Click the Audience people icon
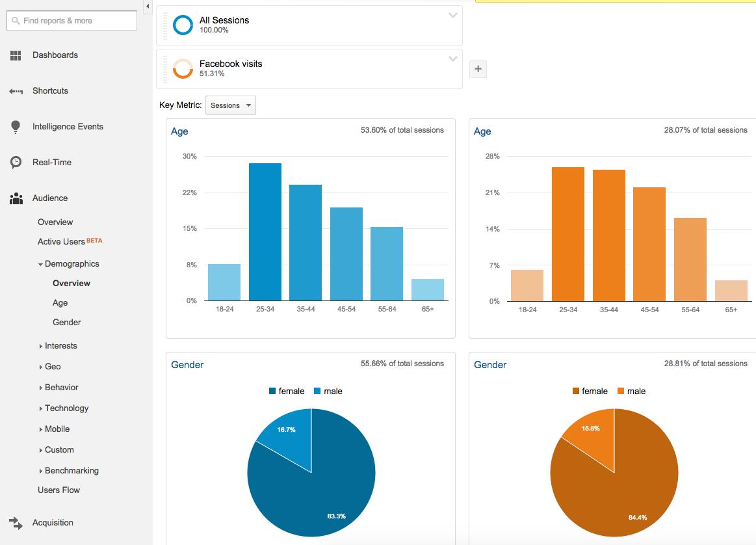This screenshot has width=756, height=545. [16, 198]
